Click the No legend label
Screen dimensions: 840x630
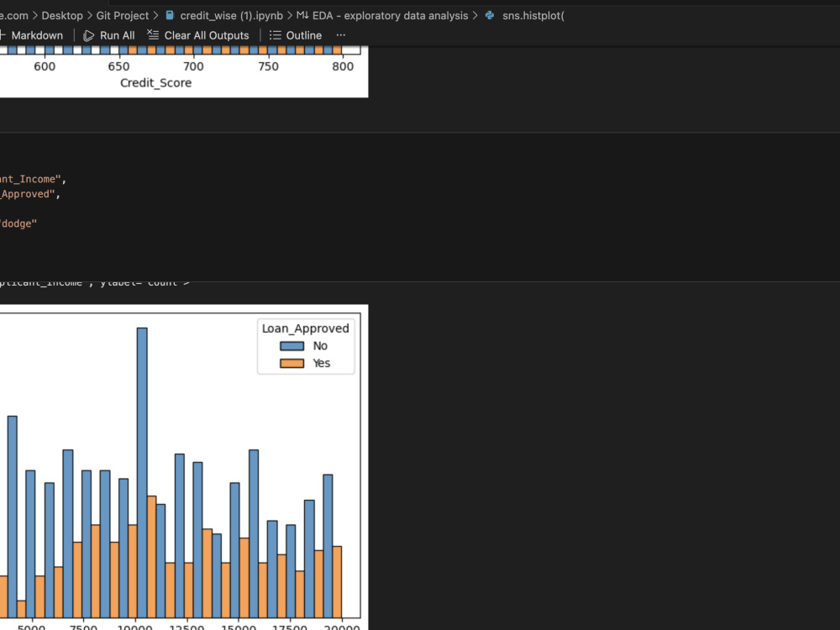[x=320, y=346]
